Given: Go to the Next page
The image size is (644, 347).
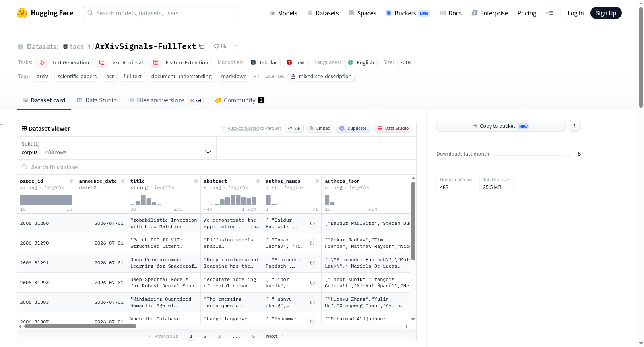Looking at the screenshot, I should pyautogui.click(x=275, y=336).
